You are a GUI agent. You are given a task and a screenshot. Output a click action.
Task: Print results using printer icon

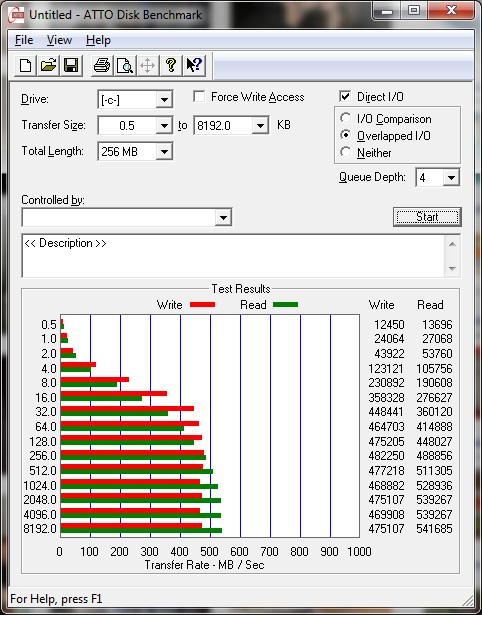click(102, 65)
